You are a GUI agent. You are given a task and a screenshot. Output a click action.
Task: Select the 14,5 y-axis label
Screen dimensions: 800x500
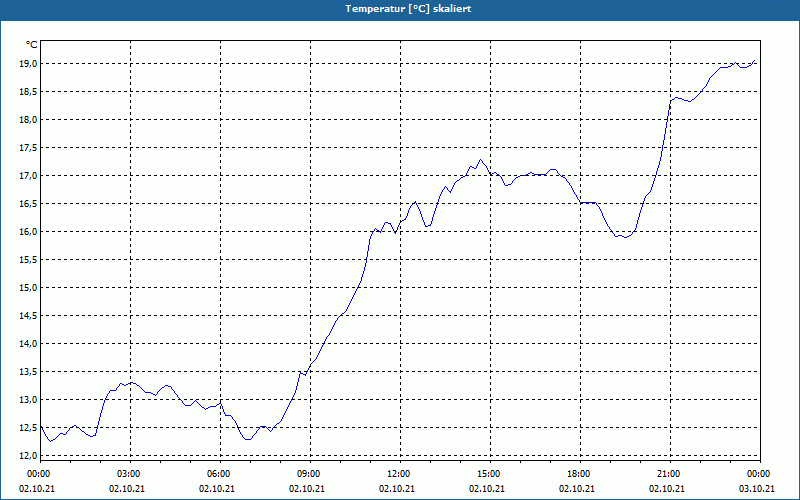pyautogui.click(x=28, y=316)
